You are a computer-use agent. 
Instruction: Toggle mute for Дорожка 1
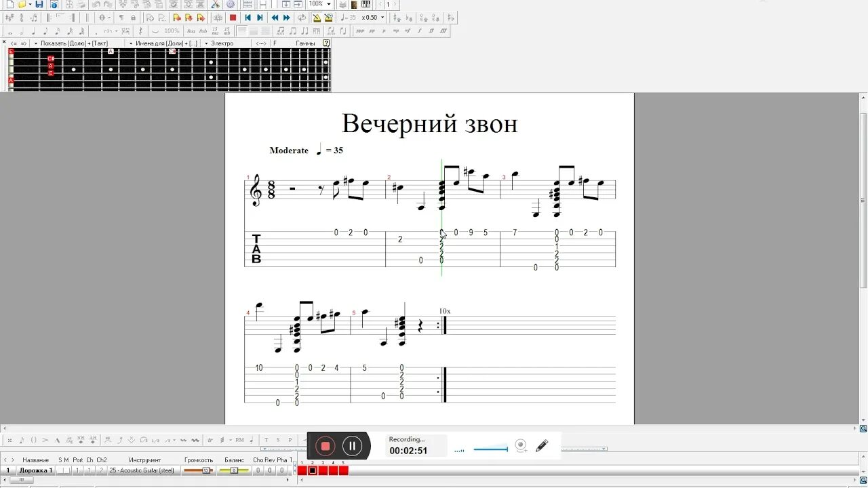[66, 470]
